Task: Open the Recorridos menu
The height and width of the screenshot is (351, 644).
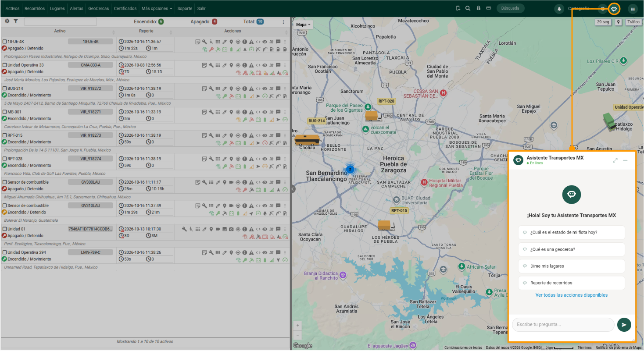Action: tap(35, 8)
